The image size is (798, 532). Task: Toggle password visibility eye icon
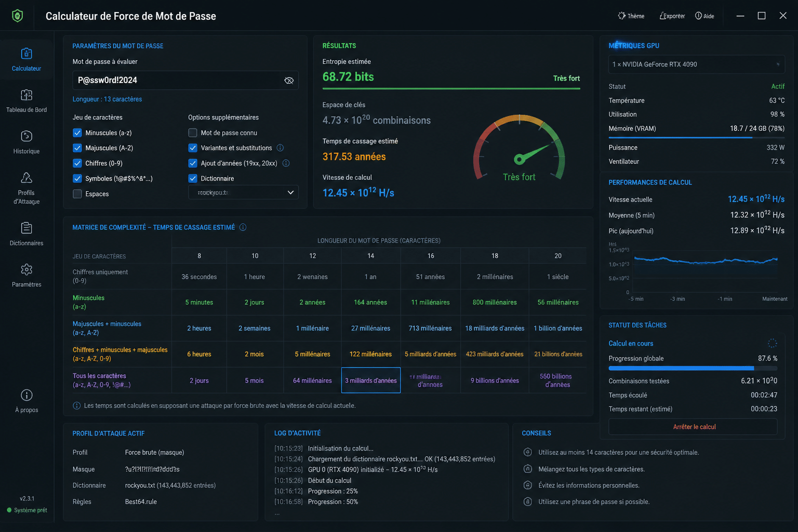tap(289, 81)
